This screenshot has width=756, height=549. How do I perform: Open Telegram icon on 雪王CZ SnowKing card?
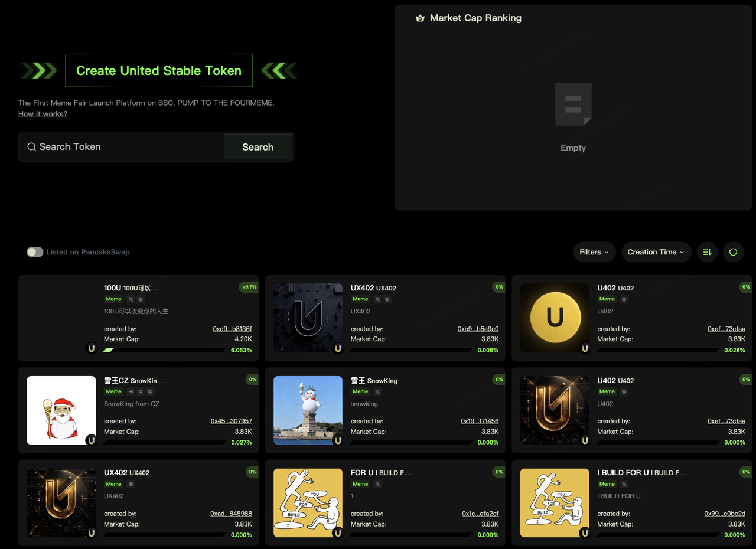[x=131, y=391]
